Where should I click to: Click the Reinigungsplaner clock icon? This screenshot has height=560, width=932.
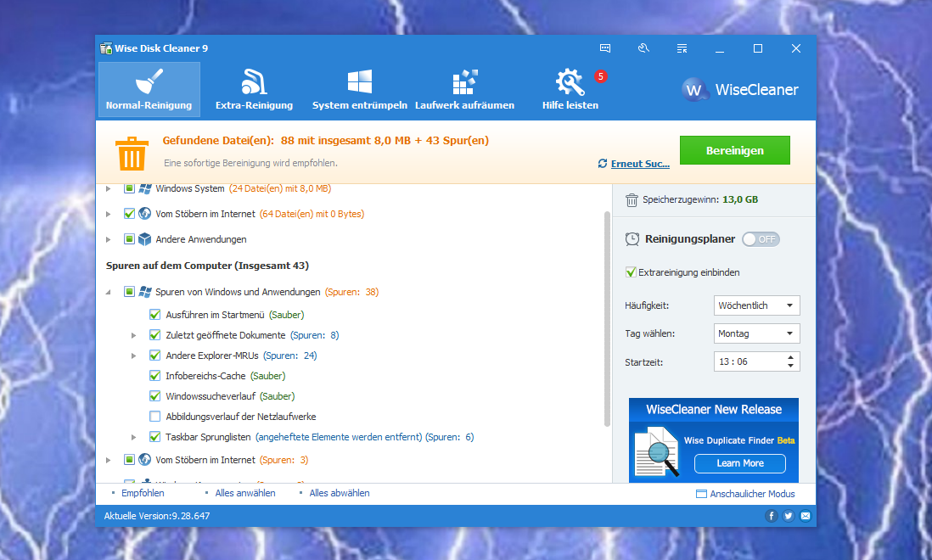(x=632, y=239)
